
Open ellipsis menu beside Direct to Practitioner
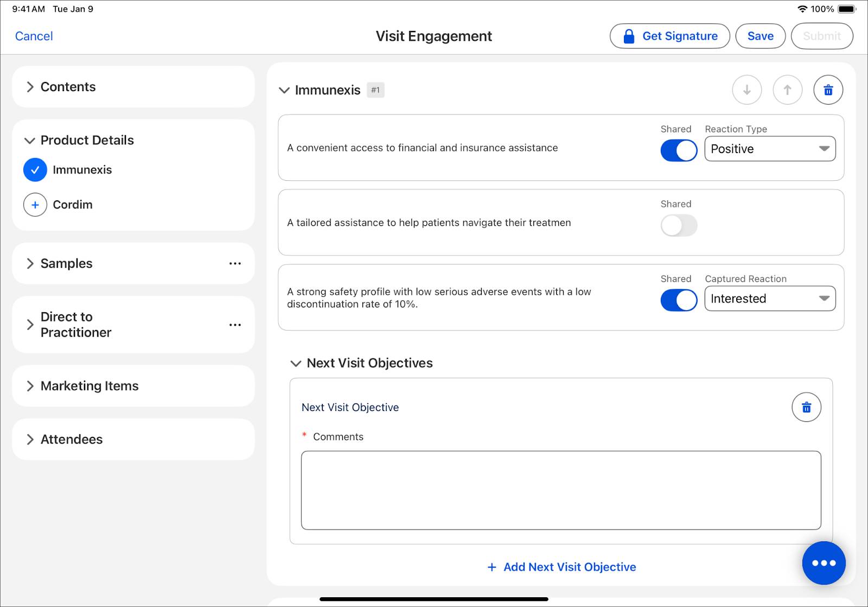(x=235, y=324)
